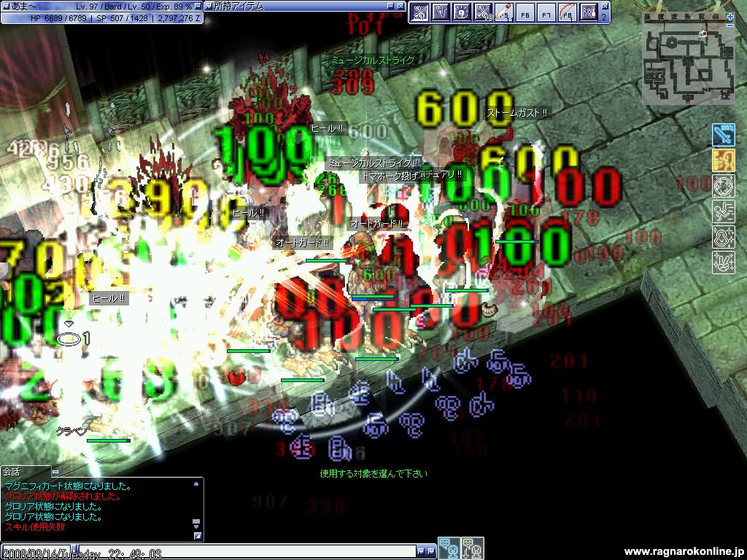
Task: Toggle the public chat mode icon
Action: pos(449,548)
